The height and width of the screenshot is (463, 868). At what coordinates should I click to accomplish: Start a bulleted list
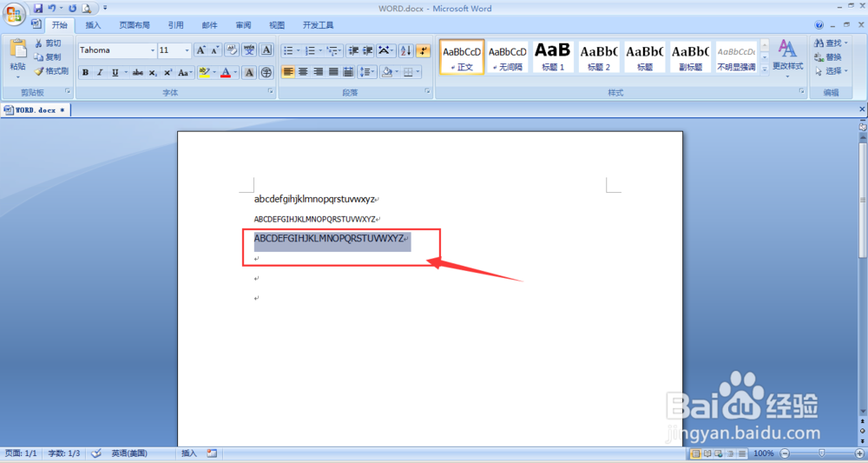[x=288, y=51]
